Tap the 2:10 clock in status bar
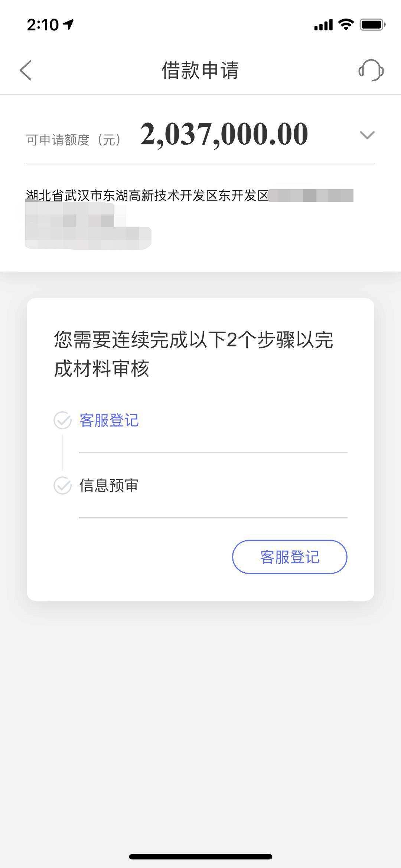Screen dimensions: 401x868 pyautogui.click(x=43, y=25)
